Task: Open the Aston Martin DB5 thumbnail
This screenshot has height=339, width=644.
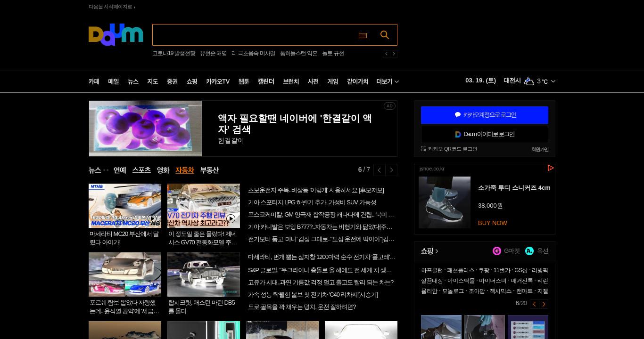Action: pyautogui.click(x=204, y=274)
